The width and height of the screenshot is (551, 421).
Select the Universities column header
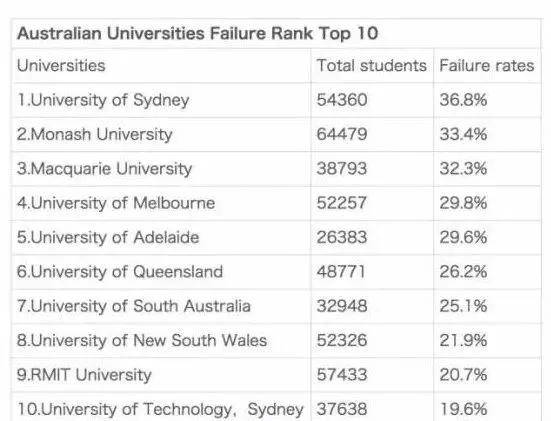pyautogui.click(x=61, y=66)
